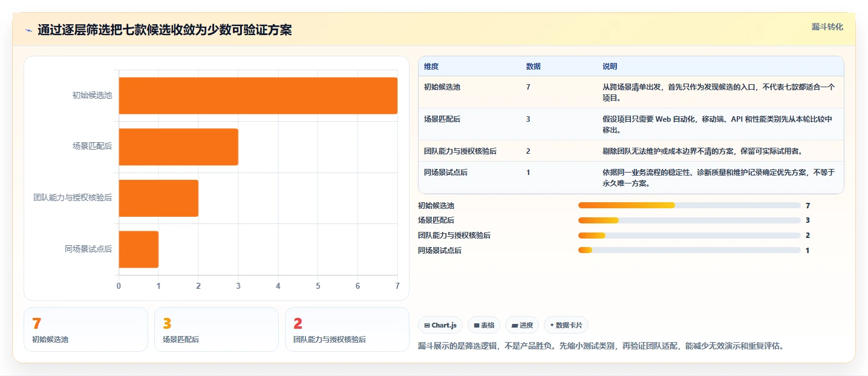Click the table description starting 依据同一业务流程
Image resolution: width=868 pixels, height=376 pixels.
719,178
